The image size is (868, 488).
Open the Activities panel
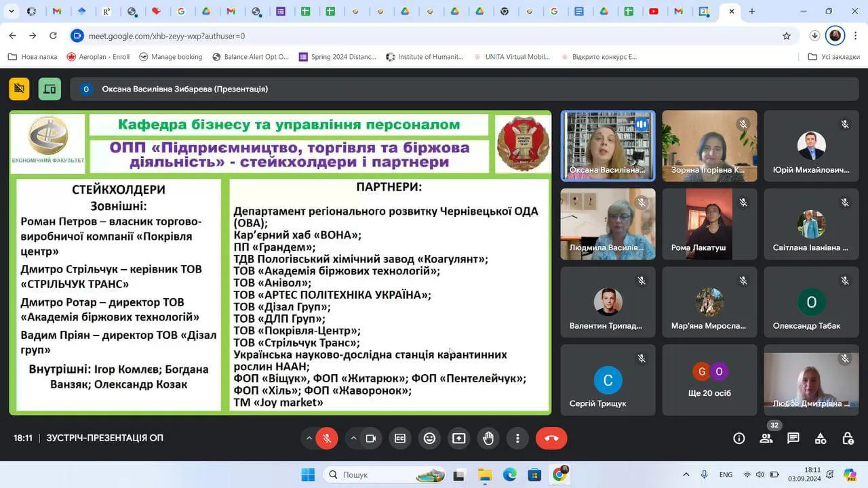(x=821, y=439)
